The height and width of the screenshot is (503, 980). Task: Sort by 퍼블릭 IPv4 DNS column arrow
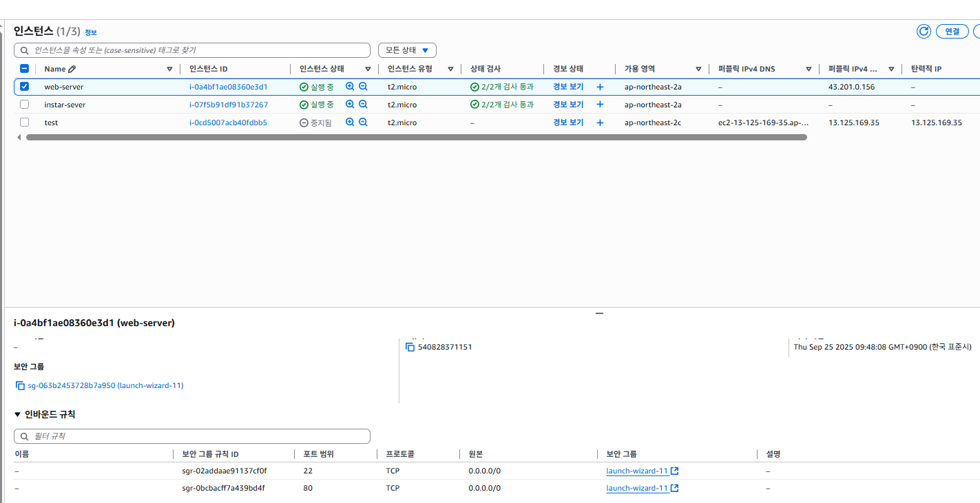tap(809, 69)
